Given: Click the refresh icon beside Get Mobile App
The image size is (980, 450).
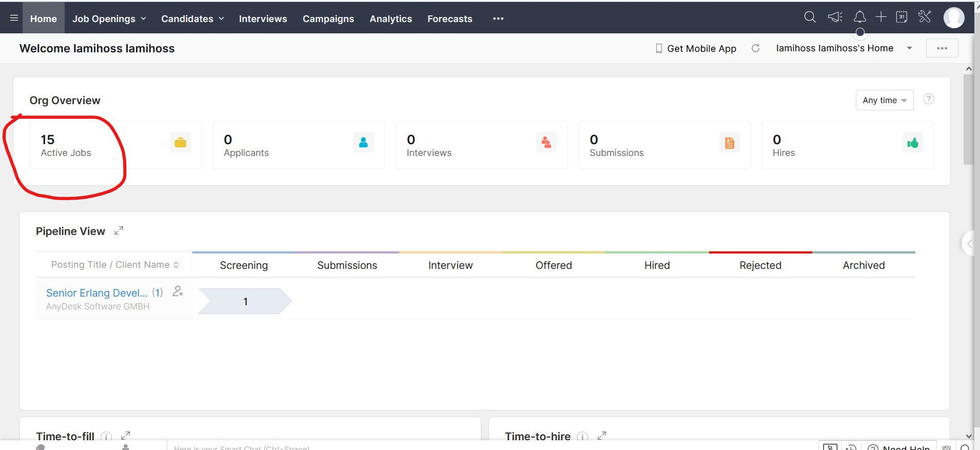Looking at the screenshot, I should (x=755, y=48).
